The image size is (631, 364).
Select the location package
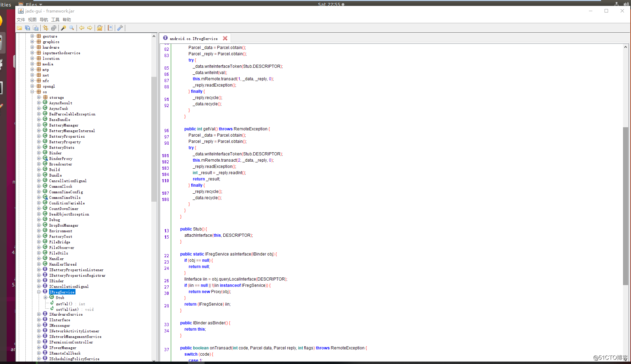[51, 58]
